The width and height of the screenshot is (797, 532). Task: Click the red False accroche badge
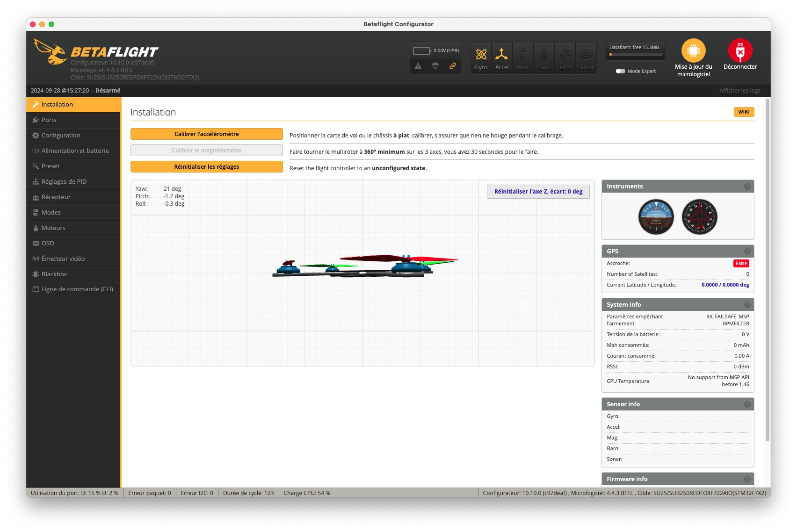(741, 264)
